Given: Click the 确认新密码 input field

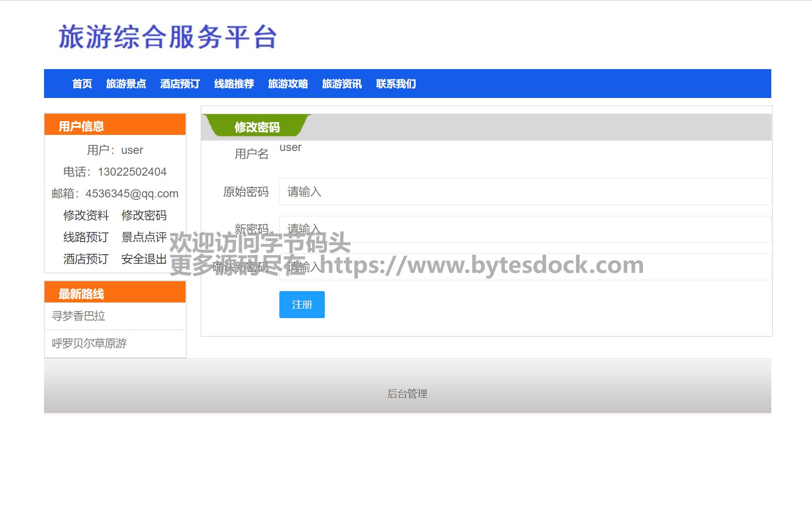Looking at the screenshot, I should click(x=525, y=267).
